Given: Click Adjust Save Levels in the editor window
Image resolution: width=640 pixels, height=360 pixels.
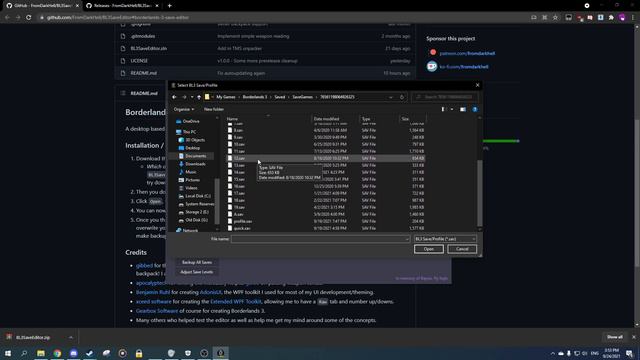Looking at the screenshot, I should pos(197,272).
